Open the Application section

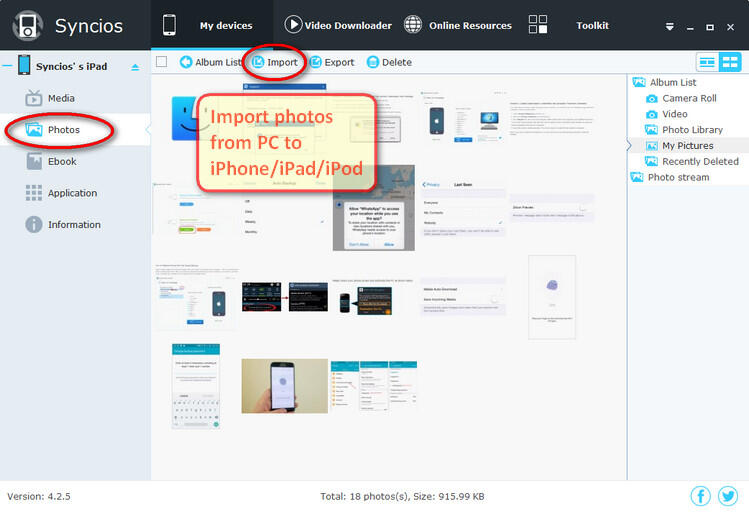pyautogui.click(x=75, y=193)
